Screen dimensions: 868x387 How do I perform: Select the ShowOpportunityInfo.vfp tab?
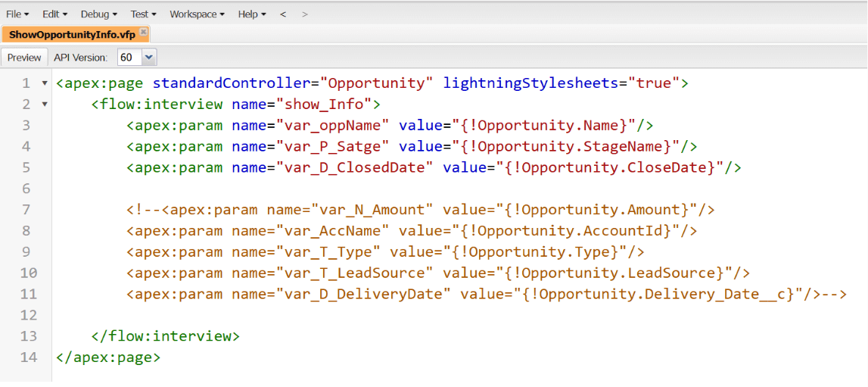(x=71, y=34)
